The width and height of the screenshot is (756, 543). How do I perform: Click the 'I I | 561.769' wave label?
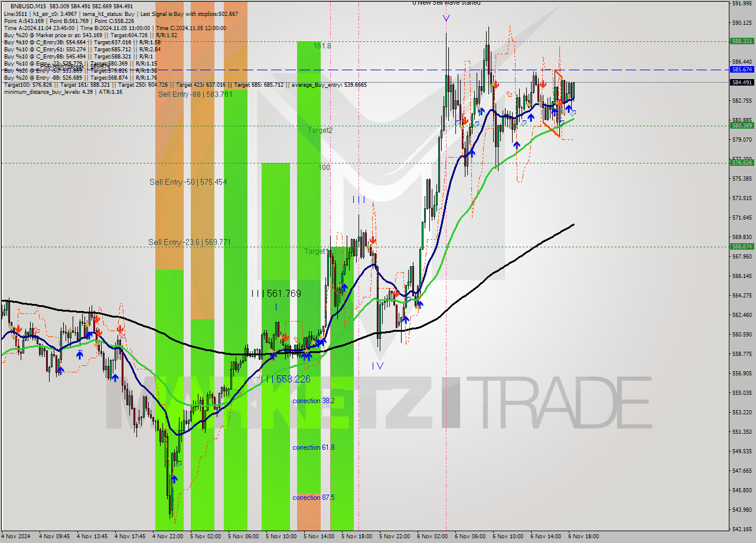point(276,293)
